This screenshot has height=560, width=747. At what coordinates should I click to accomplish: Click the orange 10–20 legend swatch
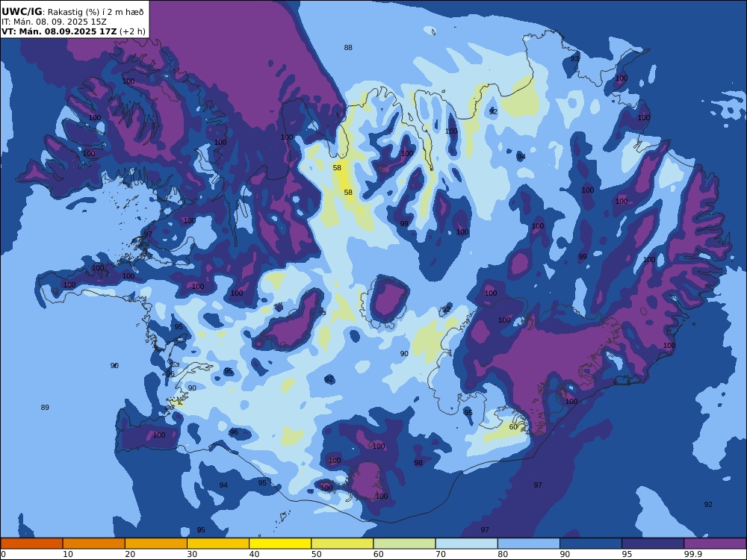(94, 544)
